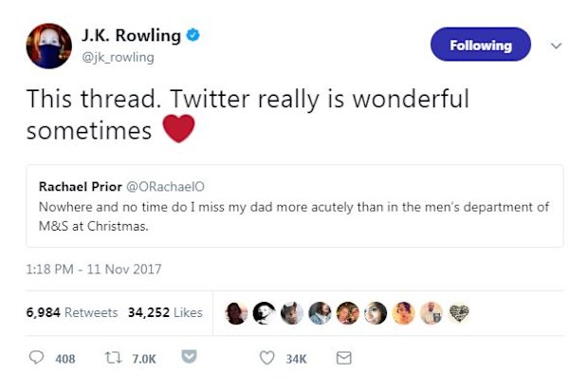The image size is (588, 392).
Task: Click the red heart emoji
Action: tap(178, 129)
